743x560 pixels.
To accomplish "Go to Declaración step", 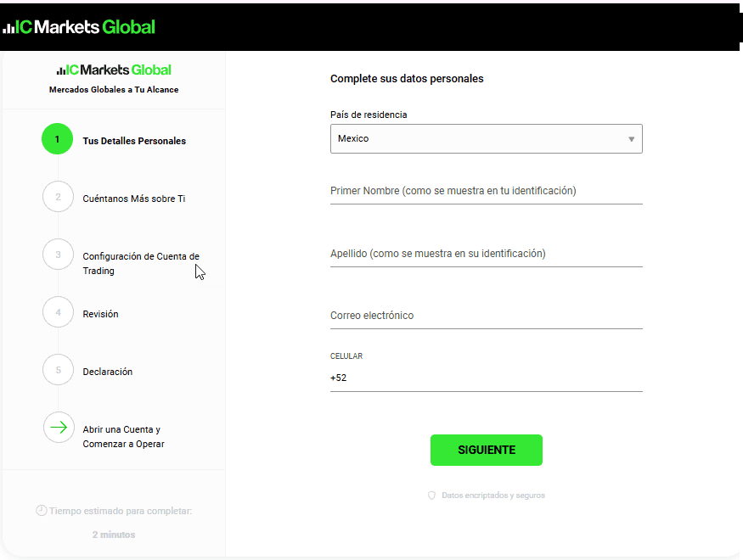I will [108, 372].
